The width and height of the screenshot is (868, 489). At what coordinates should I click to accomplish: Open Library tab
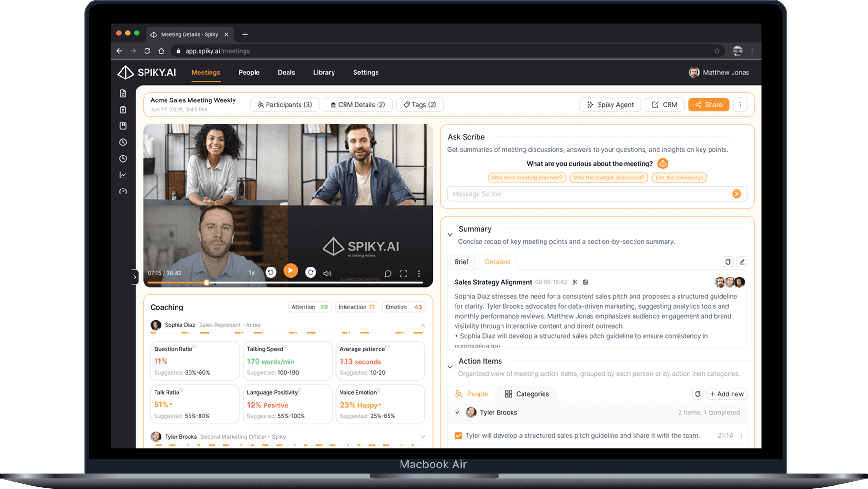tap(324, 72)
